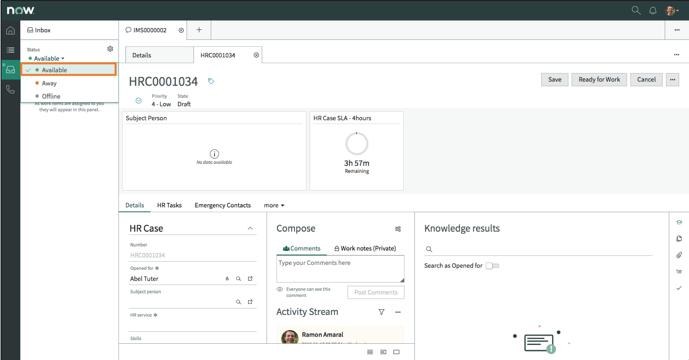Open compose settings icon

click(x=398, y=229)
